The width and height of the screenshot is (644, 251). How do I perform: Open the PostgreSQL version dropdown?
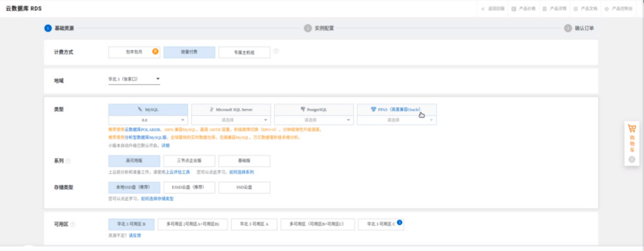tap(314, 120)
